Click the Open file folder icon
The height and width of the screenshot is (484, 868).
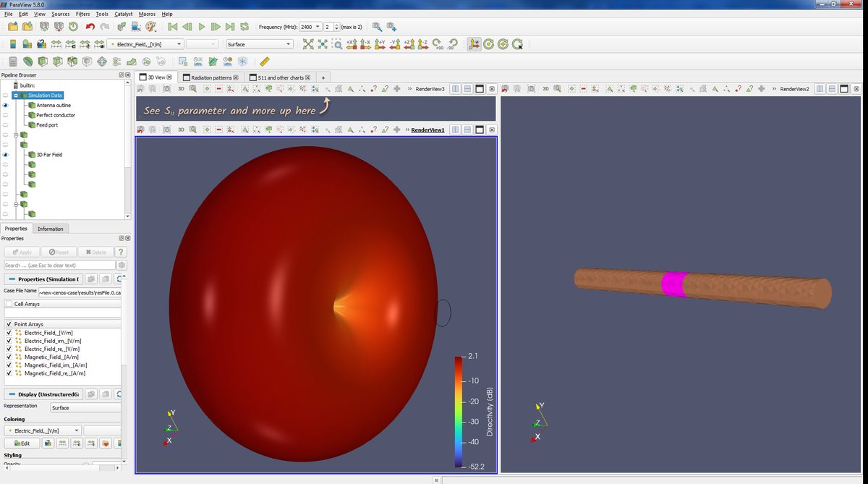pyautogui.click(x=13, y=27)
